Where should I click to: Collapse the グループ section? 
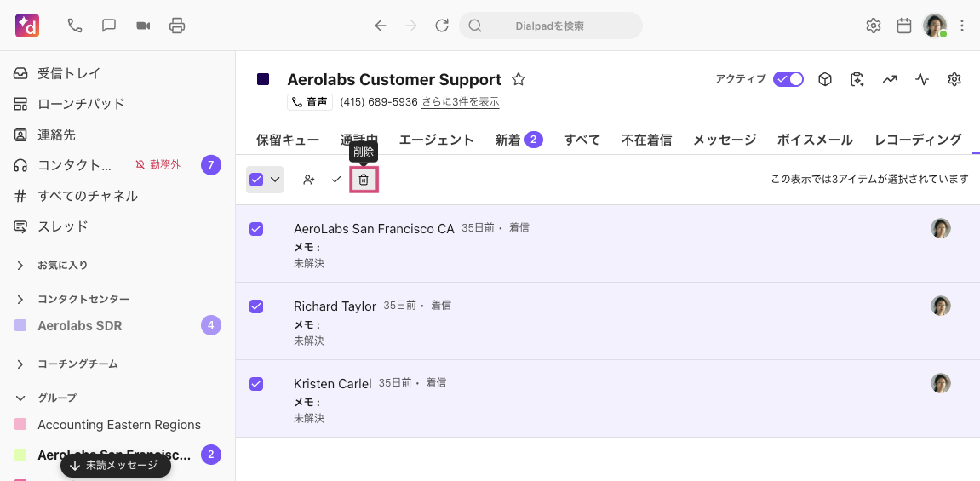pos(20,398)
